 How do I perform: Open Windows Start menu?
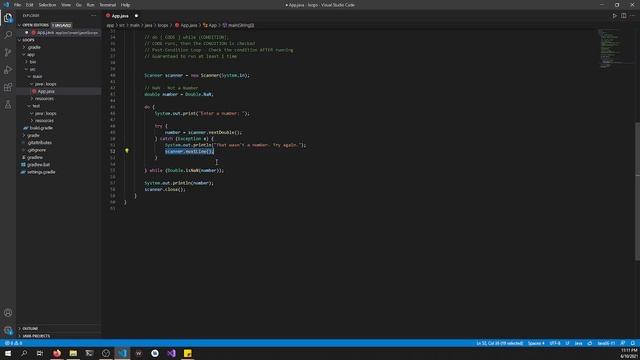coord(8,353)
